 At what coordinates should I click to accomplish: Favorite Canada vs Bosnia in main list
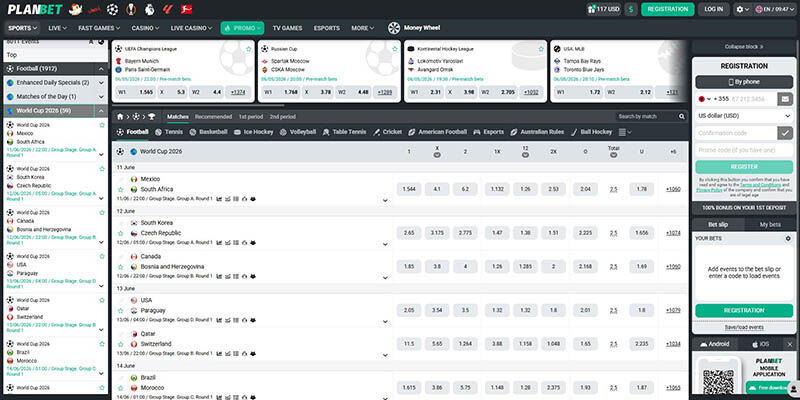(x=121, y=267)
